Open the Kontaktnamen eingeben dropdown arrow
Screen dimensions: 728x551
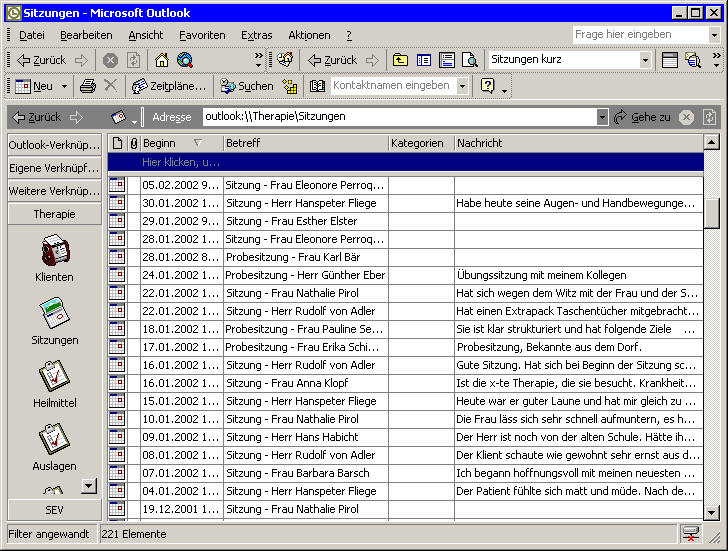pyautogui.click(x=462, y=86)
